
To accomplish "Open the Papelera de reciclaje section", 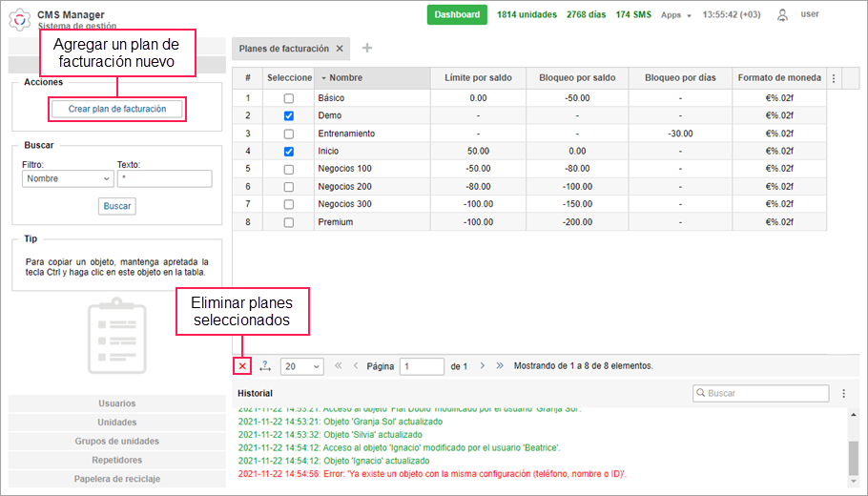I will (x=116, y=479).
